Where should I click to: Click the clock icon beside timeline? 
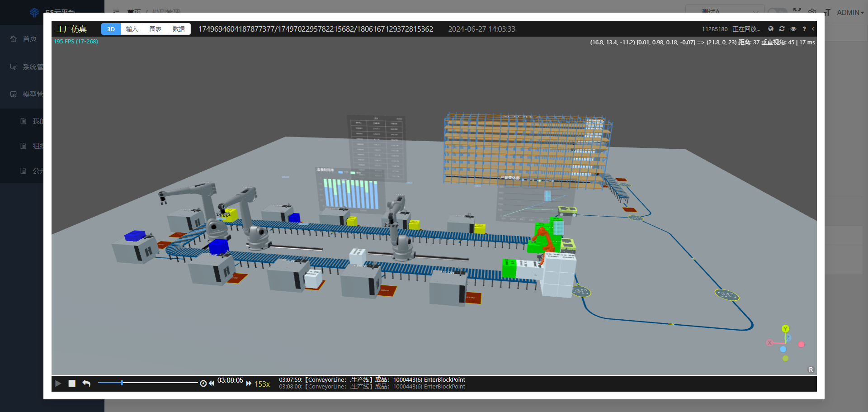203,384
